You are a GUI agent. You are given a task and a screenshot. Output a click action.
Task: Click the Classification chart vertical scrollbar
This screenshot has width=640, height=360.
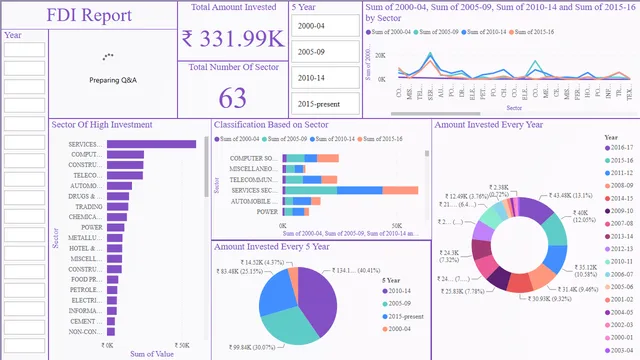pos(427,153)
